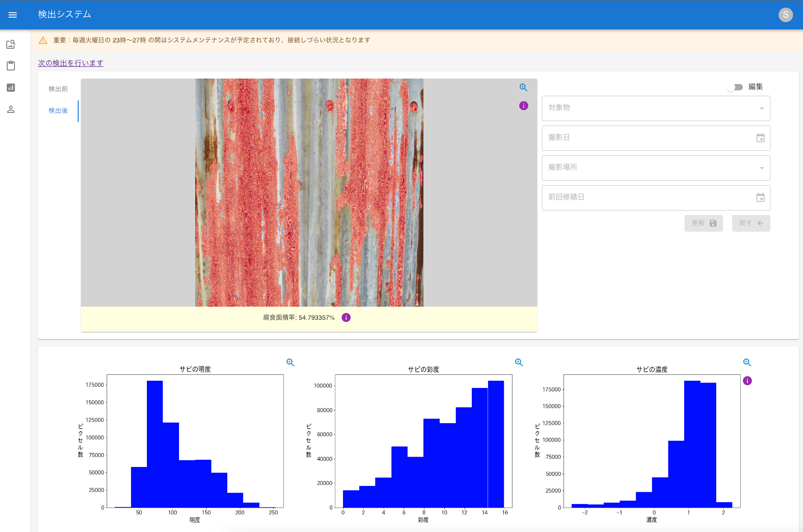Screen dimensions: 803x532
Task: Enlarge the サビの明度 histogram
Action: 290,362
